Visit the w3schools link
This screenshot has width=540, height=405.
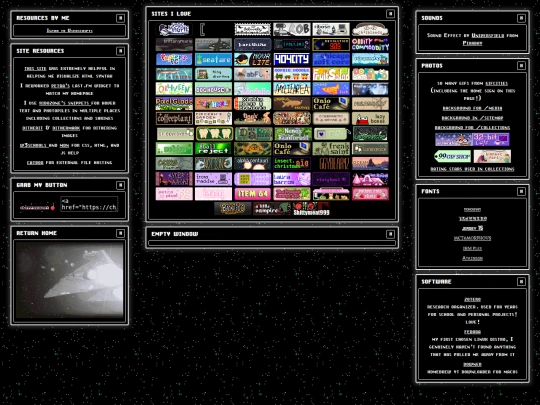point(33,145)
